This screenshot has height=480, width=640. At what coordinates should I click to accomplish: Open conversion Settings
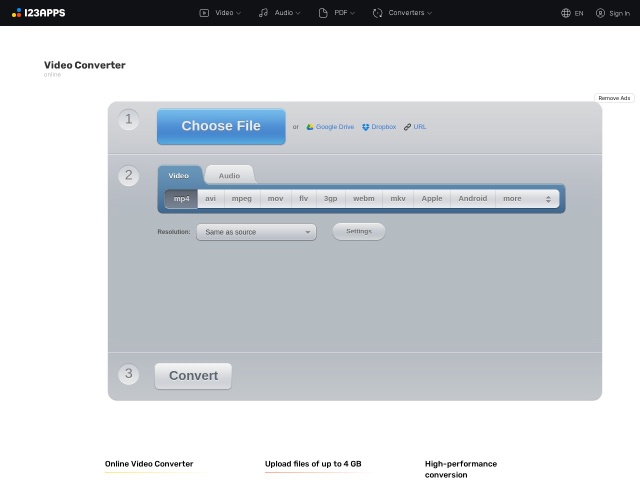click(x=359, y=231)
